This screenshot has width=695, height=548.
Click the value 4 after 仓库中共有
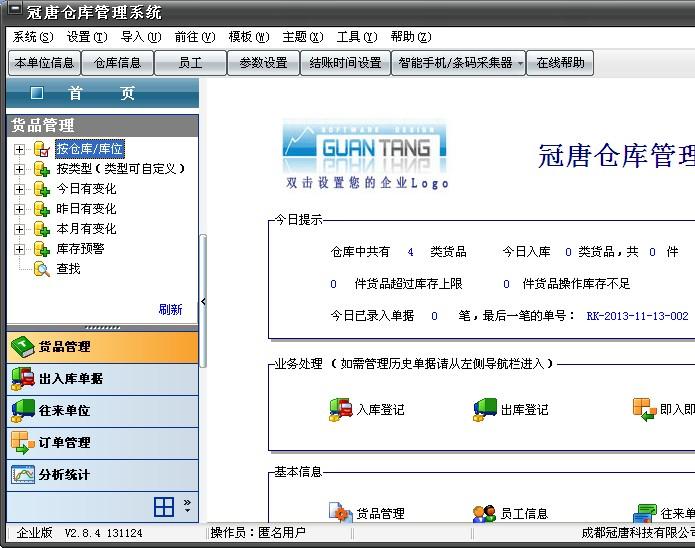[x=410, y=252]
